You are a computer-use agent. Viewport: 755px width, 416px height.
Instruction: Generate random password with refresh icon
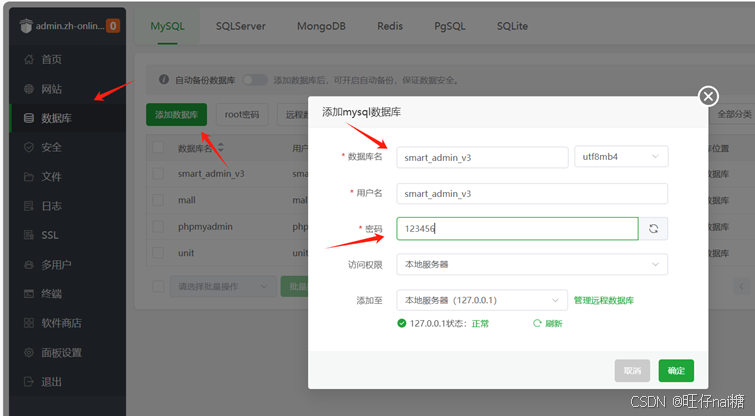[x=653, y=229]
